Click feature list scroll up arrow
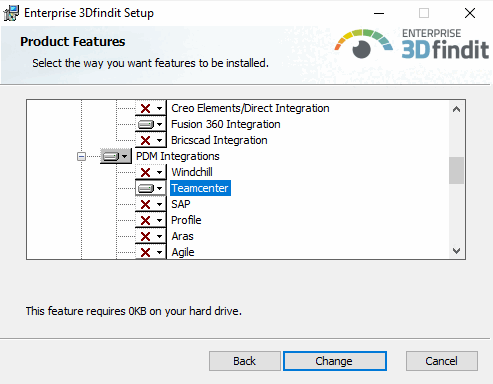493x384 pixels. 456,109
